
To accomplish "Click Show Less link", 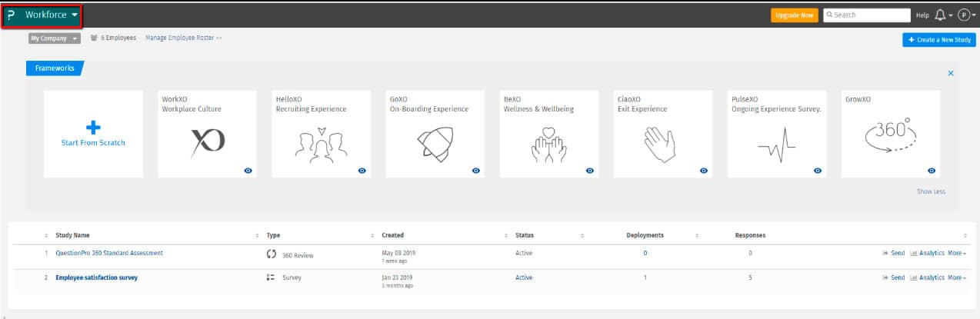I will point(931,191).
